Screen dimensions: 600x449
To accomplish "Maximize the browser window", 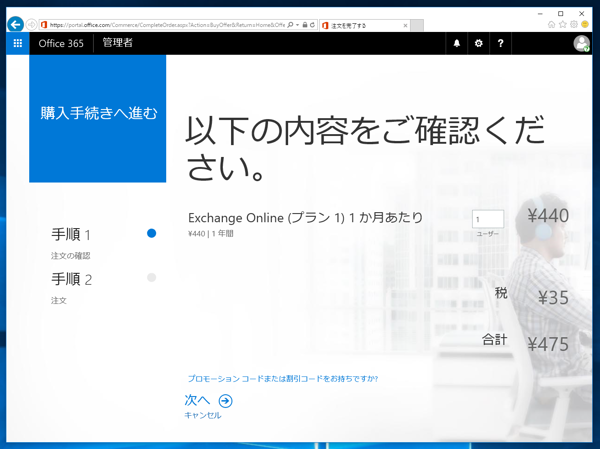I will [x=561, y=13].
